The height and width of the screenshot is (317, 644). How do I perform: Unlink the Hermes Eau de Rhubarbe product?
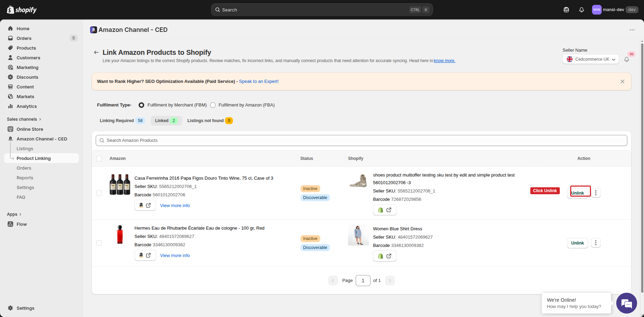pos(577,243)
